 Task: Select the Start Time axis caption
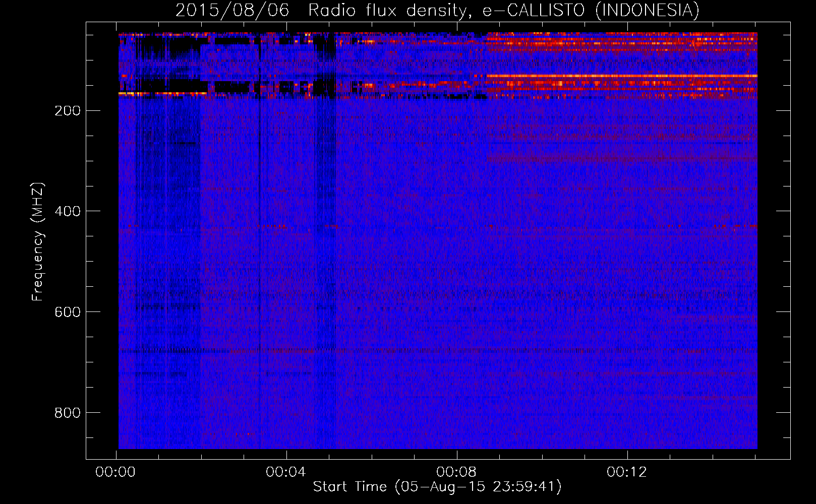point(437,487)
